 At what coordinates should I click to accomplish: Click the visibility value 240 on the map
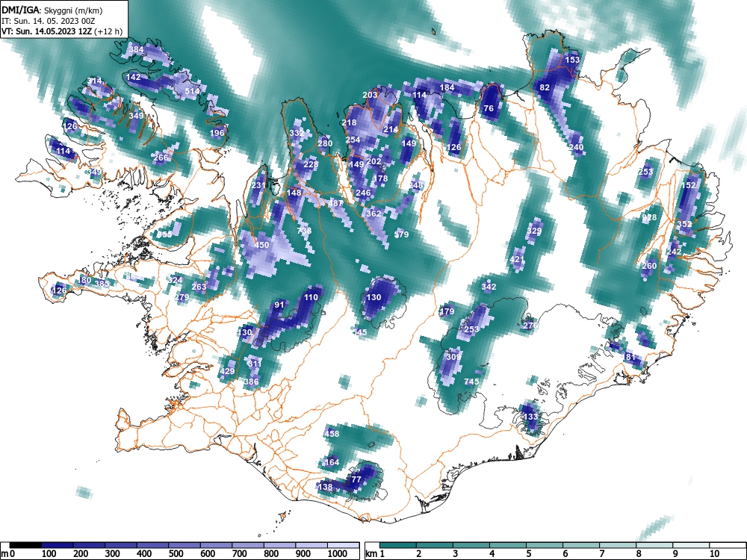pos(576,147)
